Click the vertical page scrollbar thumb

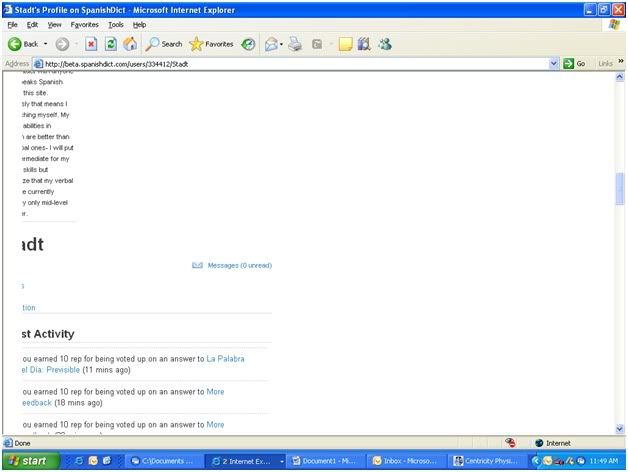(620, 189)
